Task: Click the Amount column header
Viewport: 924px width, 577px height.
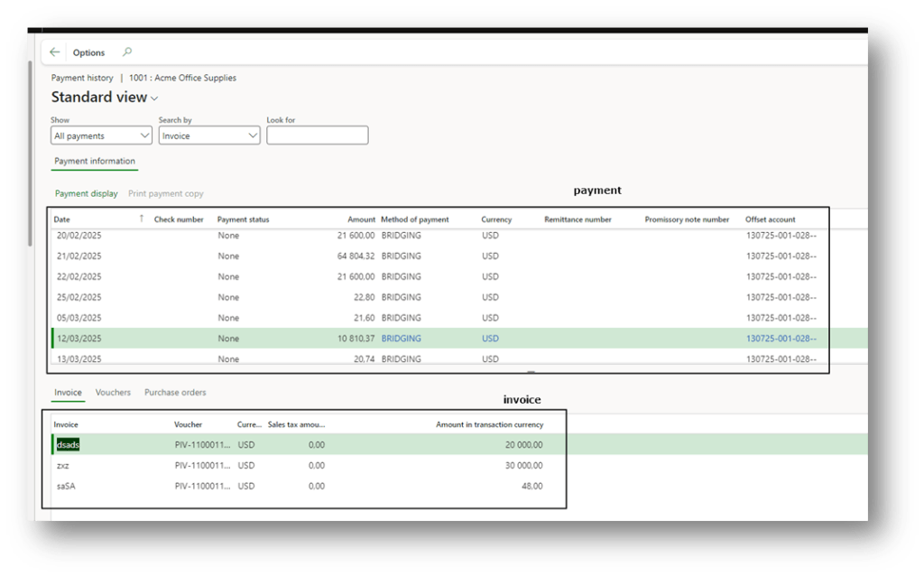Action: [361, 219]
